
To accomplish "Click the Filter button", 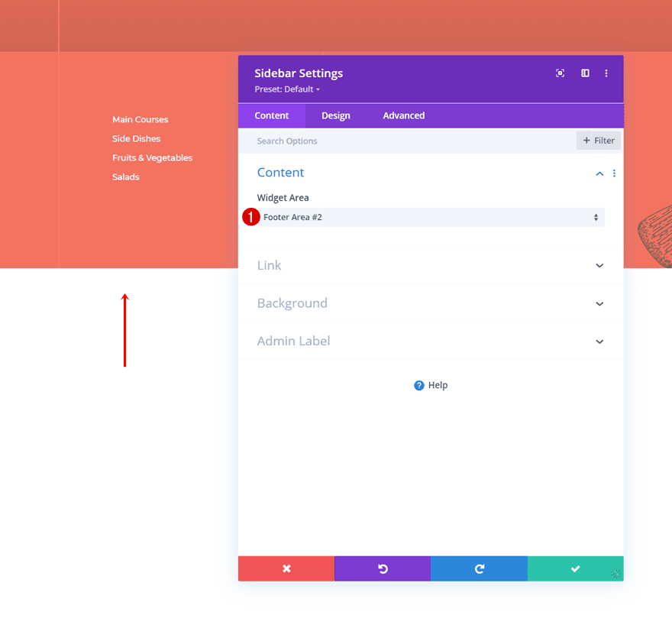I will coord(598,141).
